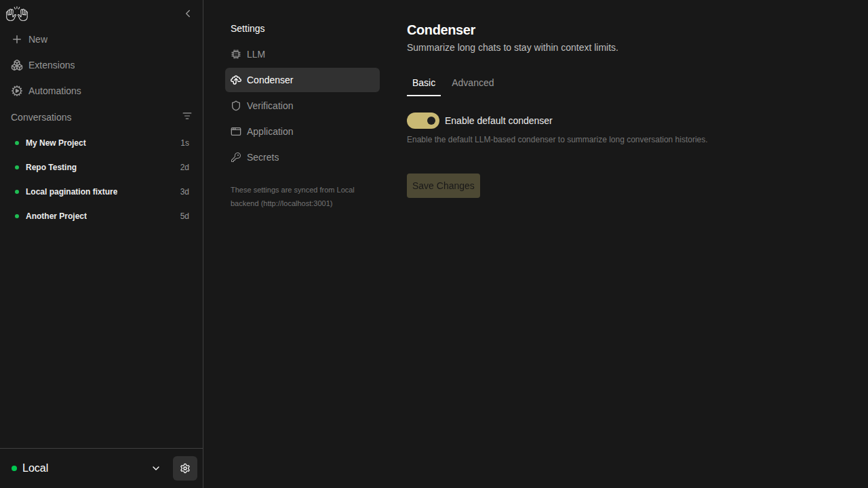
Task: Disable the default condenser toggle
Action: point(423,121)
